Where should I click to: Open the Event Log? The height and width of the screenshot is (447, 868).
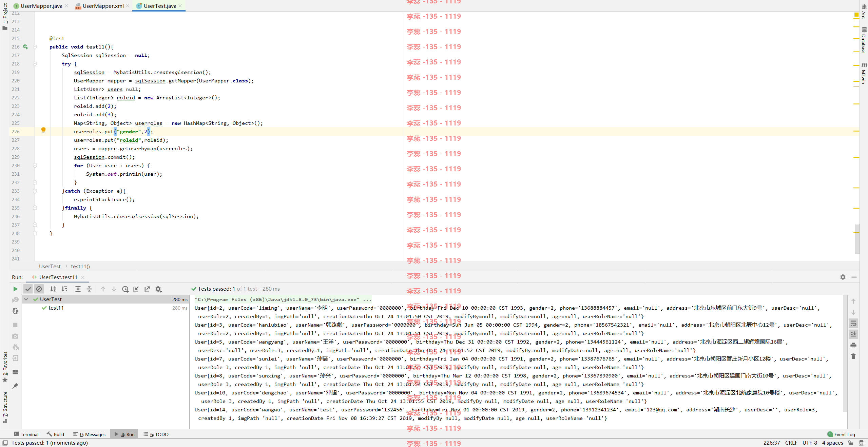(841, 434)
